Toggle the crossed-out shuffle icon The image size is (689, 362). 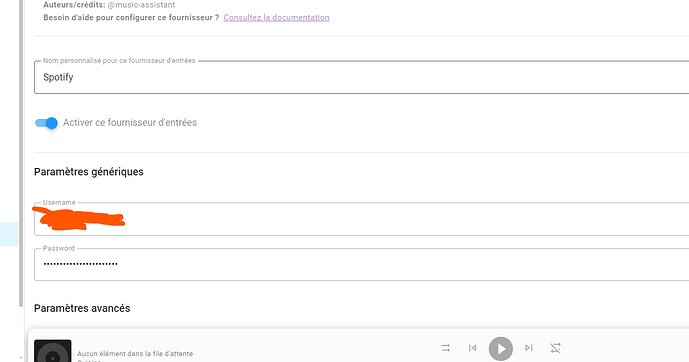[x=555, y=348]
